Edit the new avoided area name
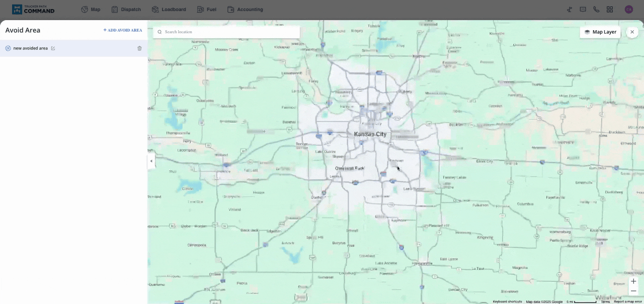Viewport: 644px width, 304px height. point(53,48)
